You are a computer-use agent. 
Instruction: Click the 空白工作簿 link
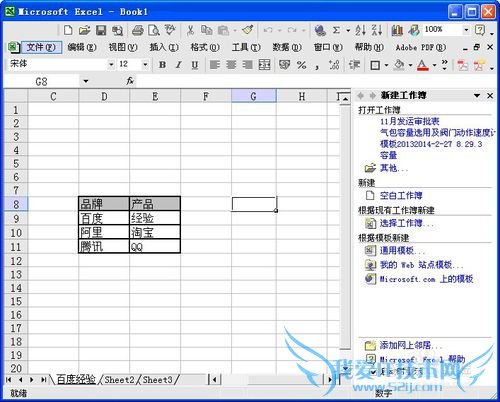[401, 195]
